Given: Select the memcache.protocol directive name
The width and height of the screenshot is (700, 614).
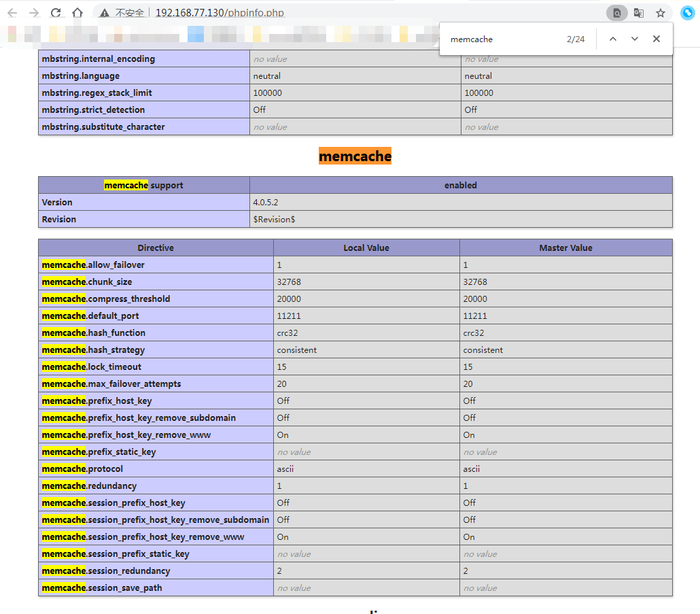Looking at the screenshot, I should pos(82,468).
